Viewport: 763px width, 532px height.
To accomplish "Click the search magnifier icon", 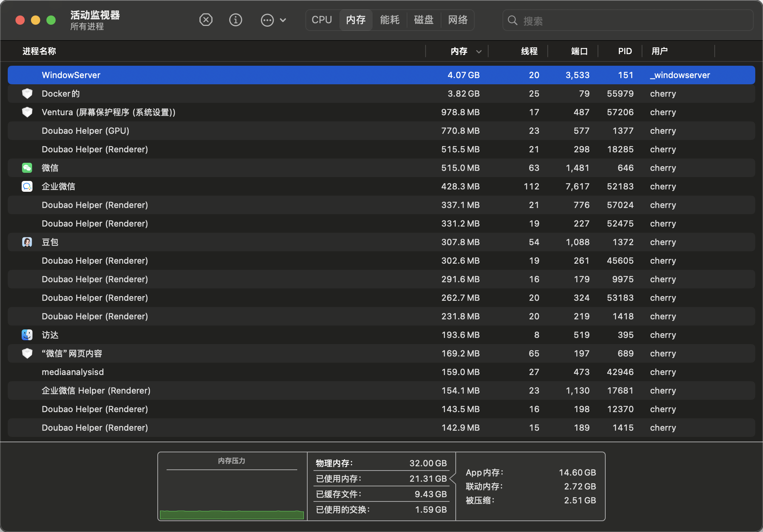I will coord(513,20).
